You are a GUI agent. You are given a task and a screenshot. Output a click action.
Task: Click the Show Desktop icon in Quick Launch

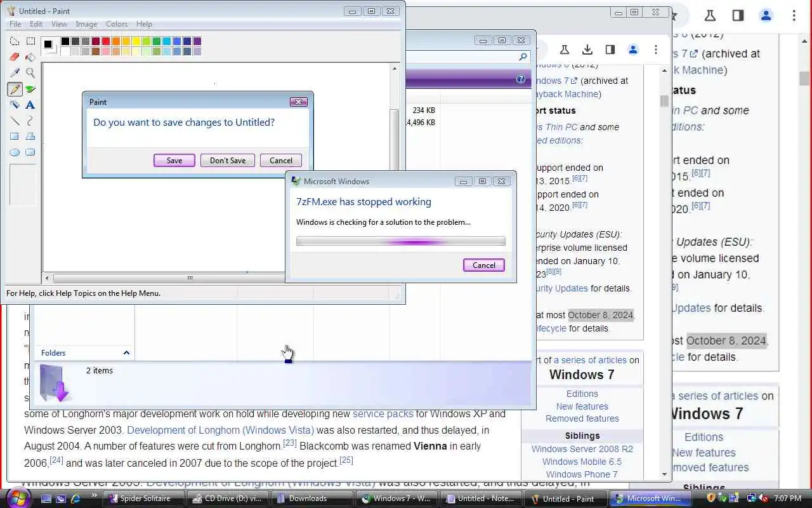46,499
